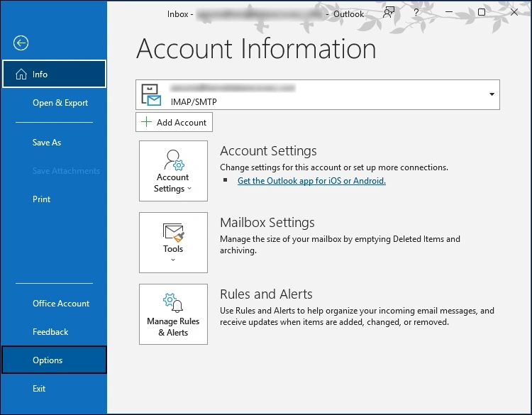Click the home icon beside Info
This screenshot has width=532, height=415.
click(21, 74)
